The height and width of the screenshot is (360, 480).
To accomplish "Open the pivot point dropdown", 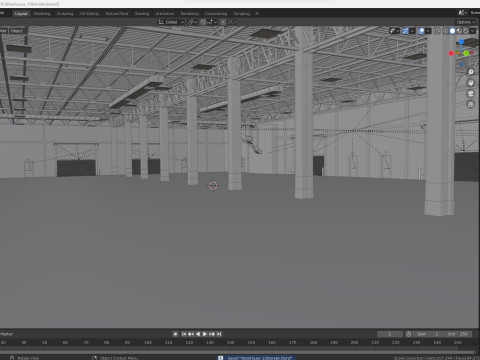I will click(x=192, y=22).
